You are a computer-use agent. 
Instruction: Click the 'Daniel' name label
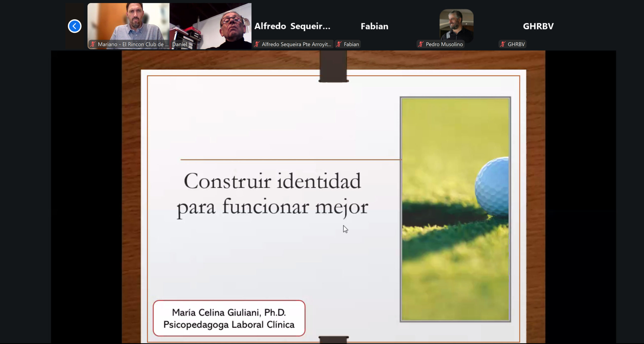(180, 44)
